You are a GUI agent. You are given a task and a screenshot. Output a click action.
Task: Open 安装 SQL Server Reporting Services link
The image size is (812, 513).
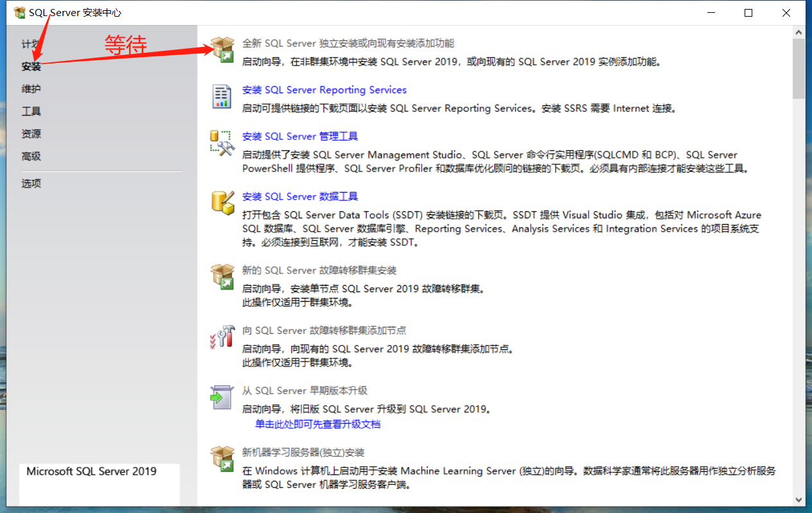point(324,90)
